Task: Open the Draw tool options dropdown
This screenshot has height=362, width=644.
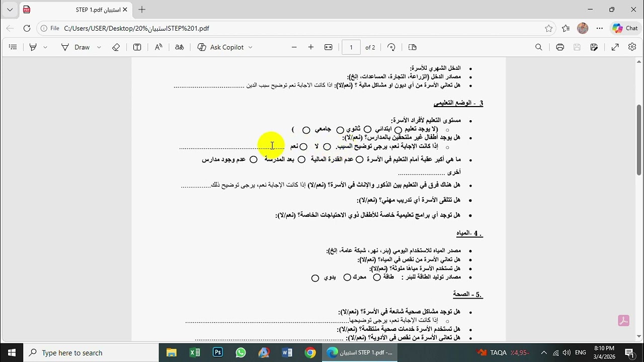Action: 99,47
